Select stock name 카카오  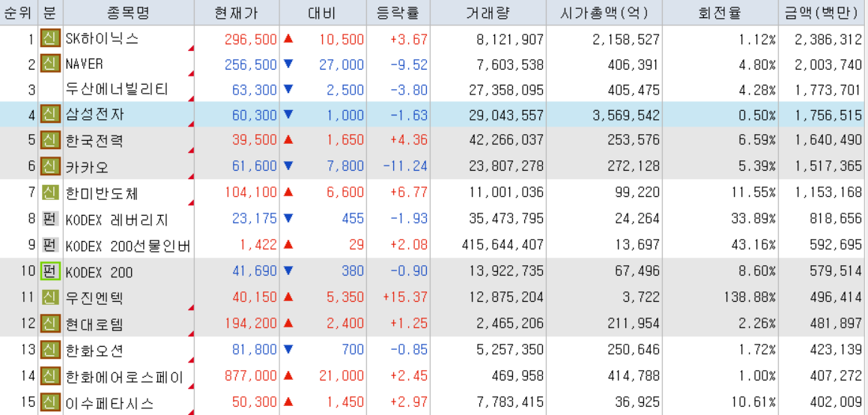point(88,166)
